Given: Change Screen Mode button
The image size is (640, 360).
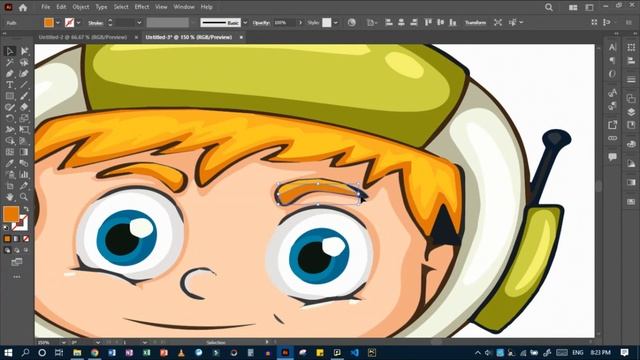Looking at the screenshot, I should coord(17,262).
